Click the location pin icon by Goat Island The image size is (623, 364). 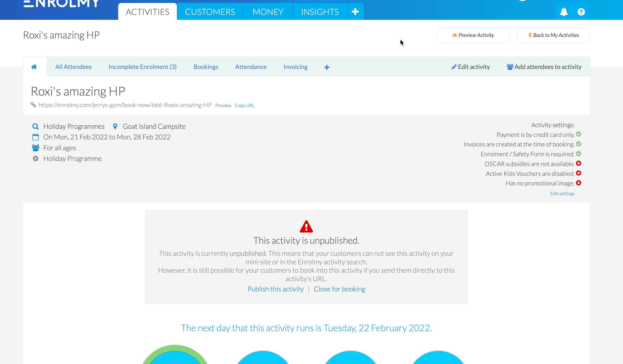coord(115,126)
